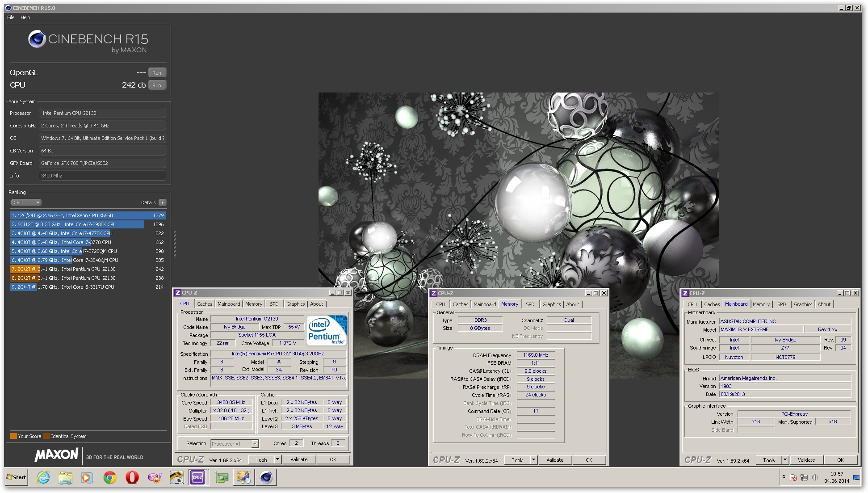Viewport: 868px width, 493px height.
Task: Open the network icon in system tray
Action: [x=804, y=477]
